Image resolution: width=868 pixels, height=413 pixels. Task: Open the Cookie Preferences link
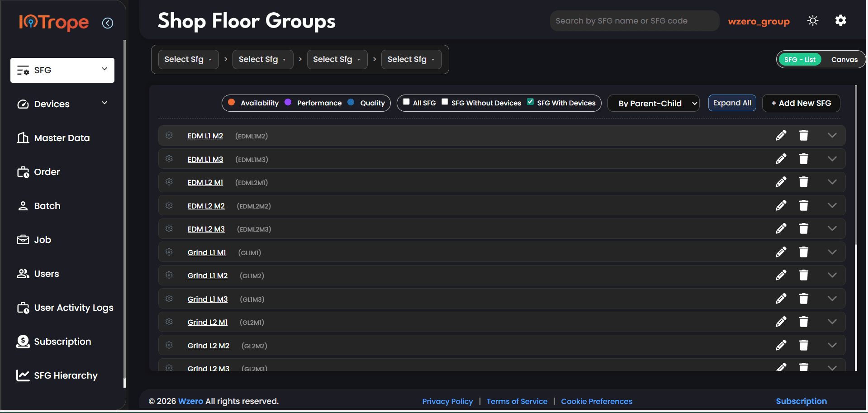pyautogui.click(x=597, y=401)
